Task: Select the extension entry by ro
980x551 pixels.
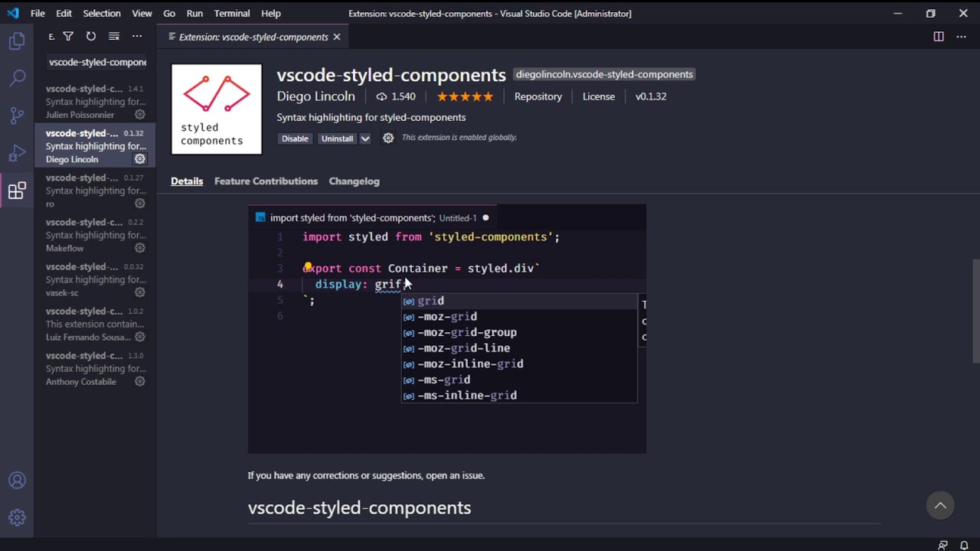Action: [95, 190]
